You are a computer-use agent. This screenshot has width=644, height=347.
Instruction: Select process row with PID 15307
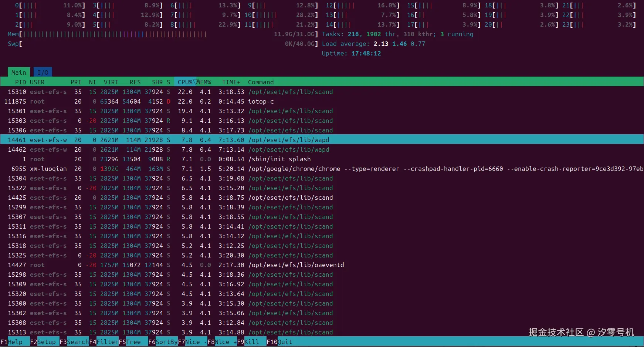[x=322, y=217]
